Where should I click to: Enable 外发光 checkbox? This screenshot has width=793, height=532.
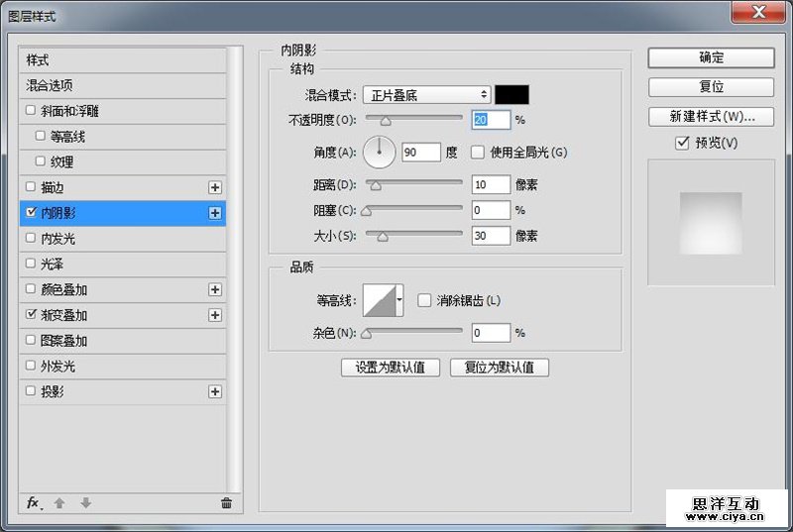[31, 366]
